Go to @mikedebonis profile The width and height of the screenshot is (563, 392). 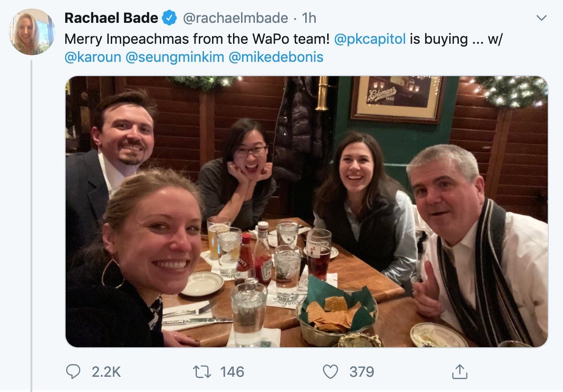pyautogui.click(x=276, y=58)
